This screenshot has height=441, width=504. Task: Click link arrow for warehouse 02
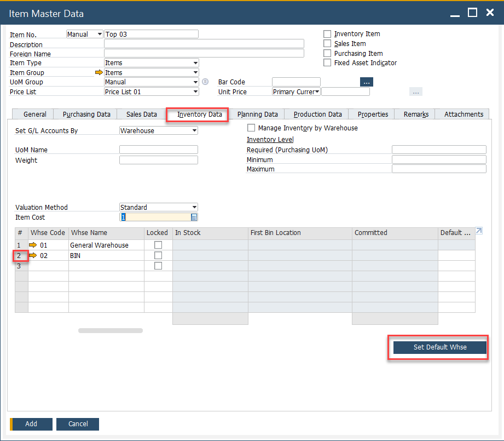click(33, 255)
